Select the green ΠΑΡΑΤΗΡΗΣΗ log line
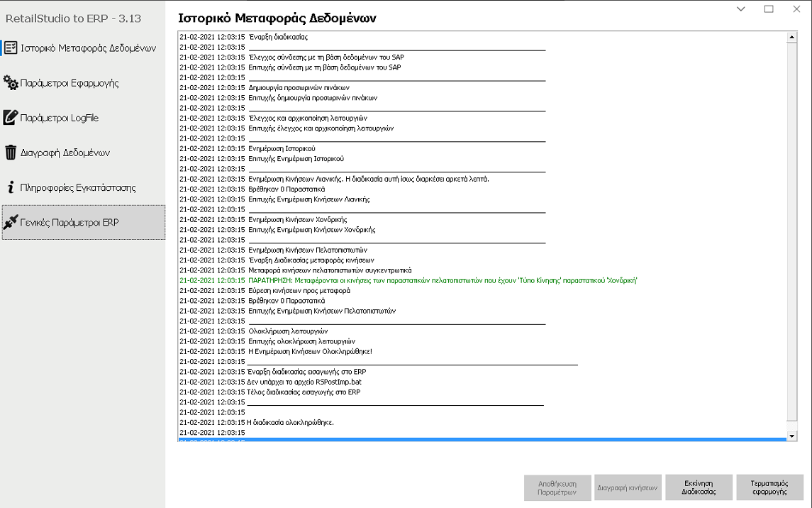Screen dimensions: 812x508 (x=408, y=280)
